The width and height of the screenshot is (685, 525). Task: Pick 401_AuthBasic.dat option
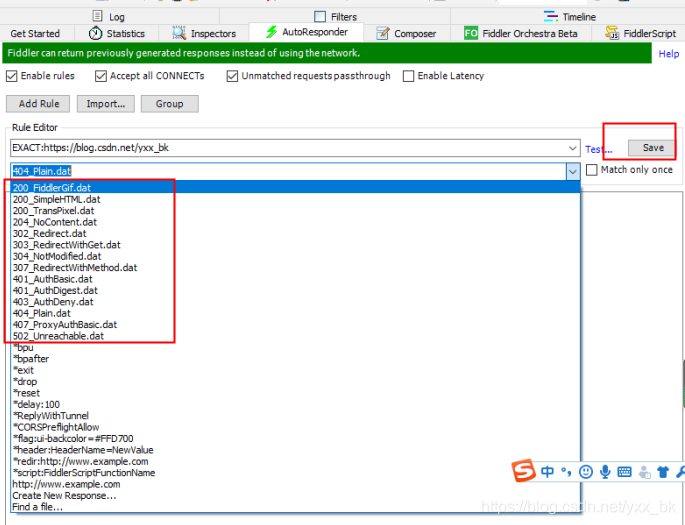click(296, 279)
